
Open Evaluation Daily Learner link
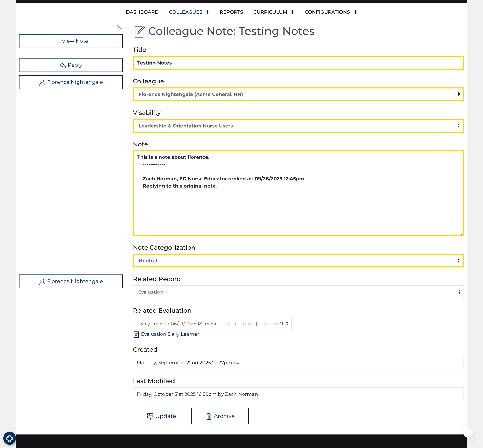pyautogui.click(x=170, y=334)
